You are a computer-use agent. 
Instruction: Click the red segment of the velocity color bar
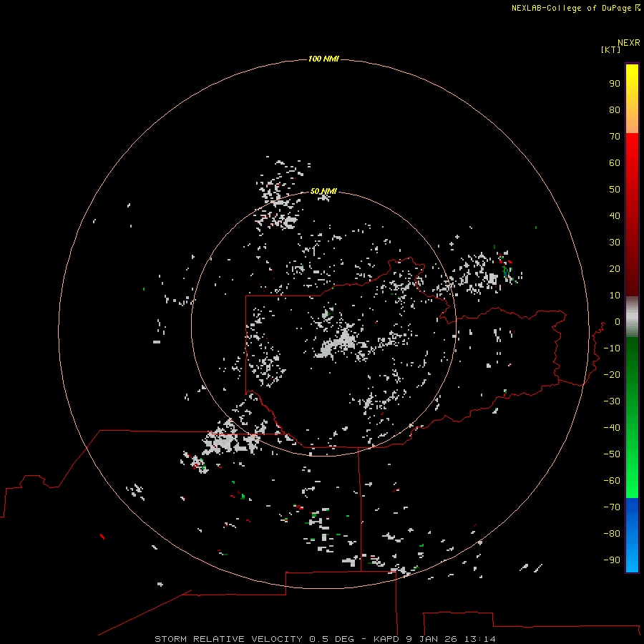click(x=632, y=215)
